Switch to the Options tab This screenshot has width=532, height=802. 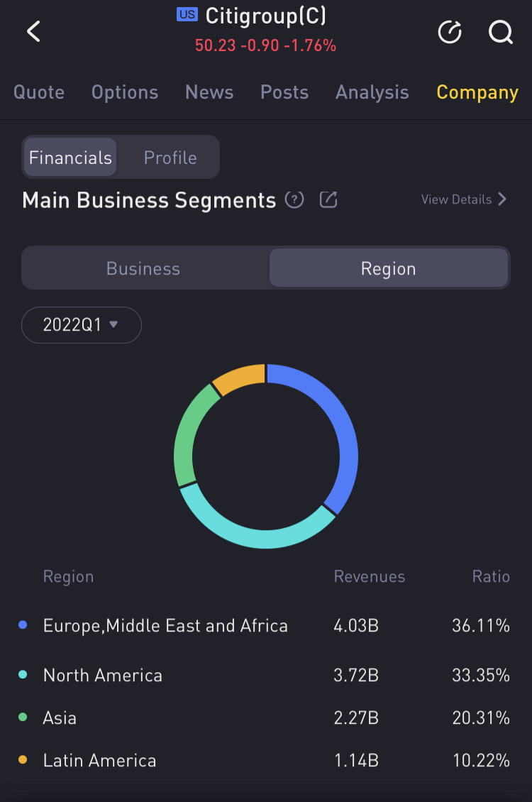click(125, 92)
